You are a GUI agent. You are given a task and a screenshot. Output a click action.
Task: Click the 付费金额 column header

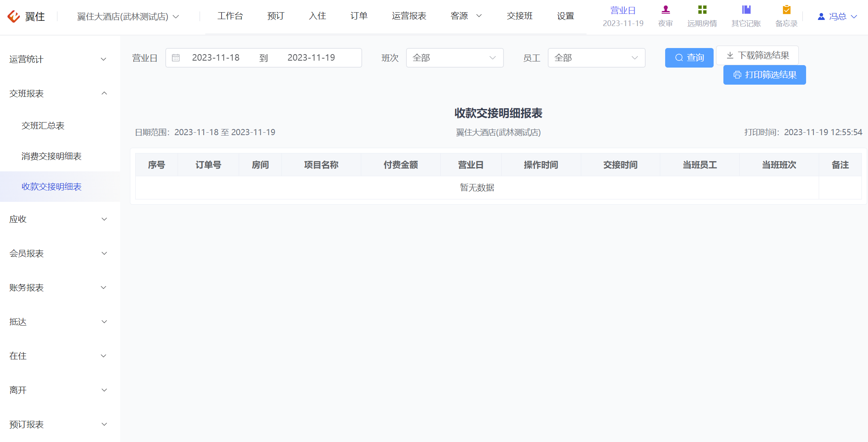401,165
